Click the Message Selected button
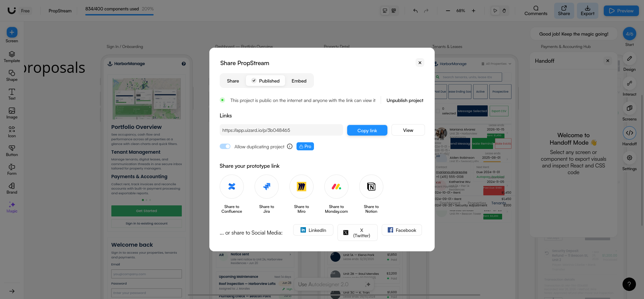Image resolution: width=644 pixels, height=299 pixels. [472, 111]
